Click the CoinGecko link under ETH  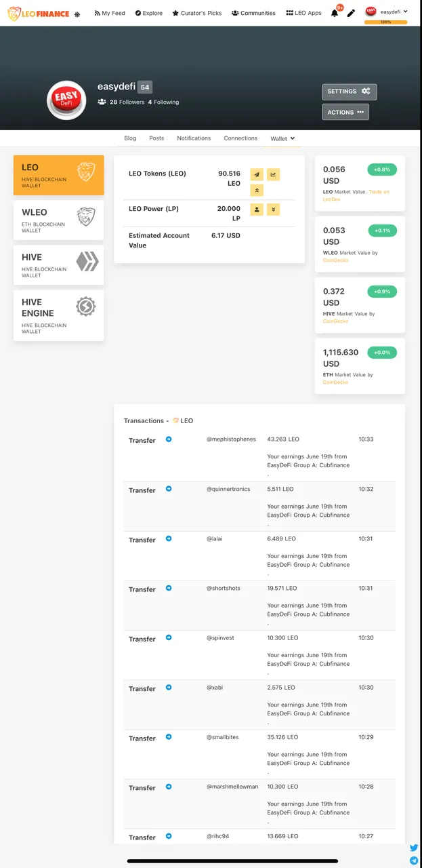335,382
